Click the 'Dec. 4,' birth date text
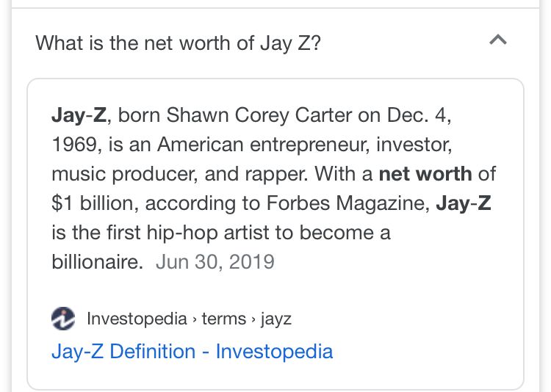The image size is (551, 392). click(x=419, y=115)
